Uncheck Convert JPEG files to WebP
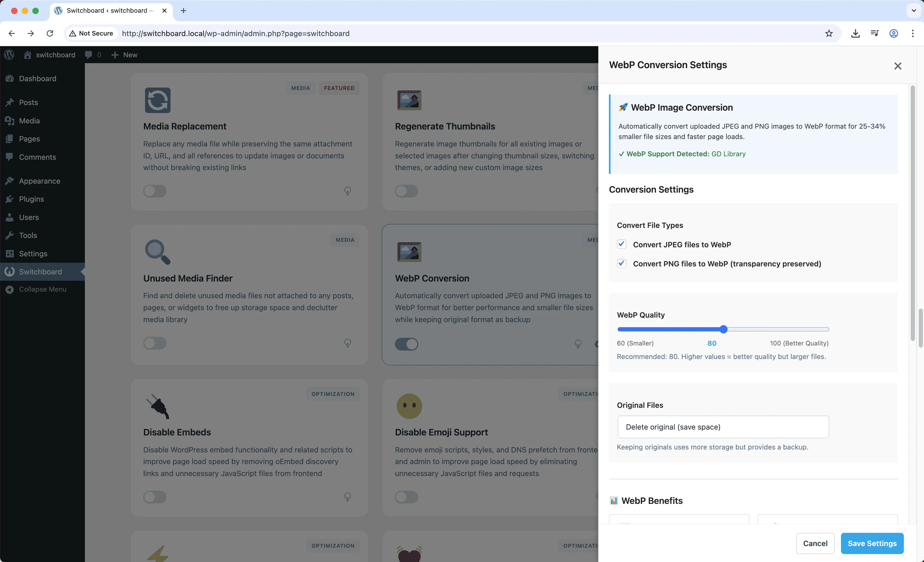This screenshot has width=924, height=562. click(621, 244)
